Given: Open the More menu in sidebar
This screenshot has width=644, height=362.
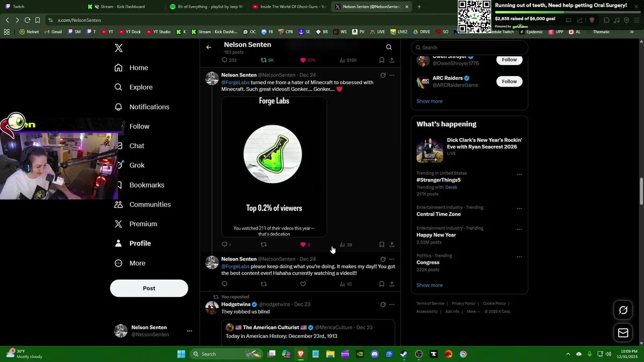Looking at the screenshot, I should [130, 263].
